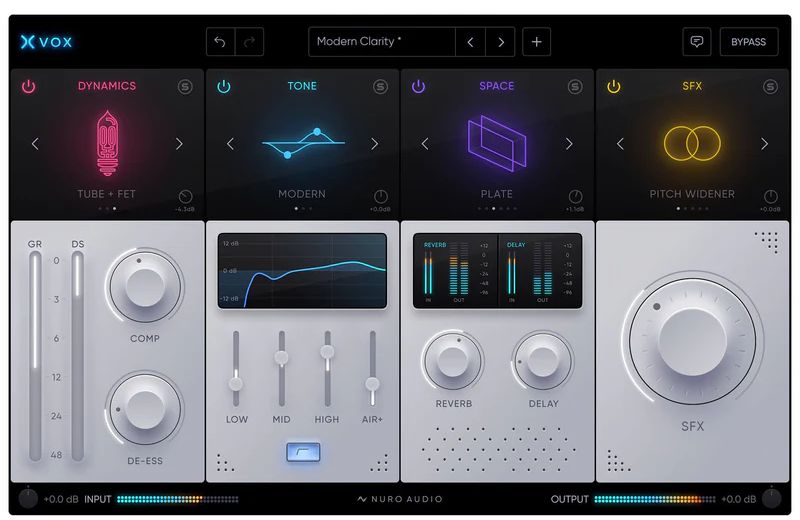
Task: Click the XVOX logo
Action: (x=46, y=42)
